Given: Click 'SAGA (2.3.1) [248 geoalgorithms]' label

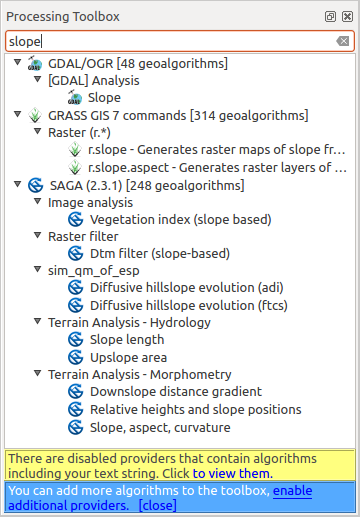Looking at the screenshot, I should tap(147, 185).
